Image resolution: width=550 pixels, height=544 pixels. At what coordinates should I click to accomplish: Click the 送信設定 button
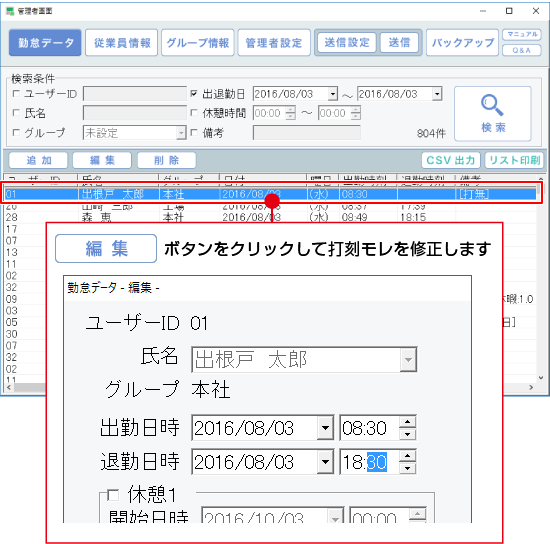[x=347, y=42]
